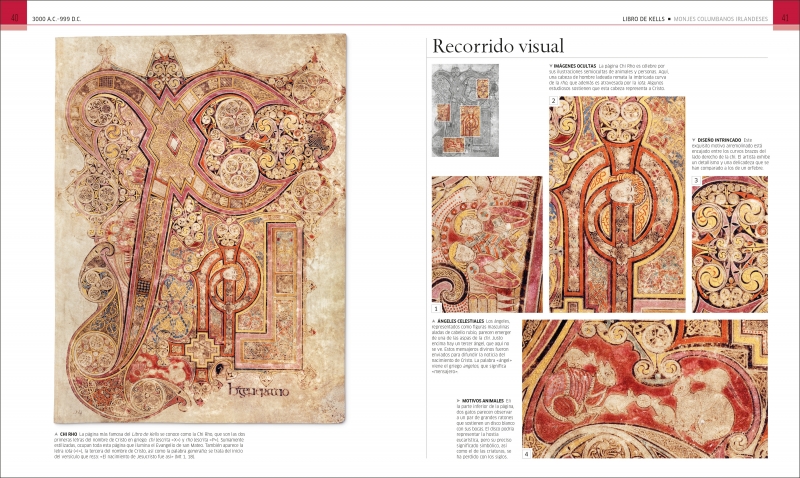The height and width of the screenshot is (478, 800).
Task: Click the number 1 label box
Action: [436, 308]
